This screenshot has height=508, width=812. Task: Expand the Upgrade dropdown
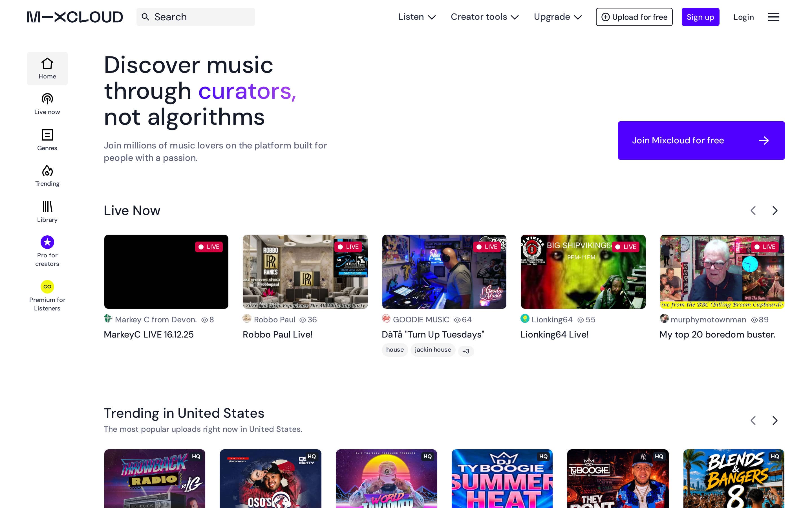point(558,17)
